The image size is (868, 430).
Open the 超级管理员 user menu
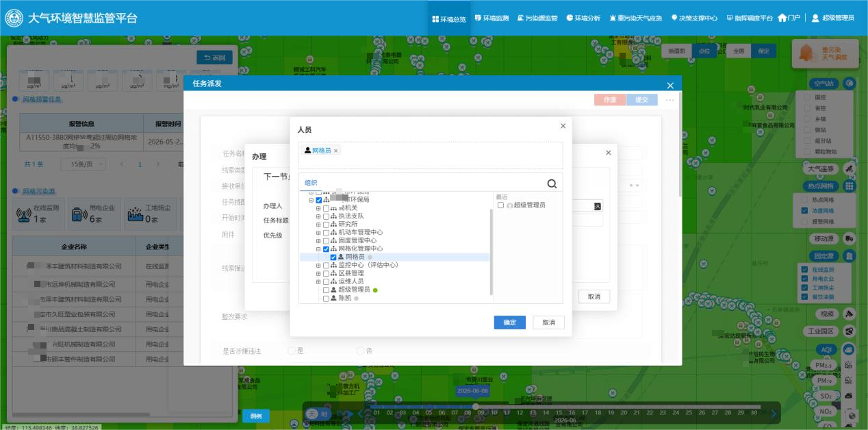tap(833, 18)
